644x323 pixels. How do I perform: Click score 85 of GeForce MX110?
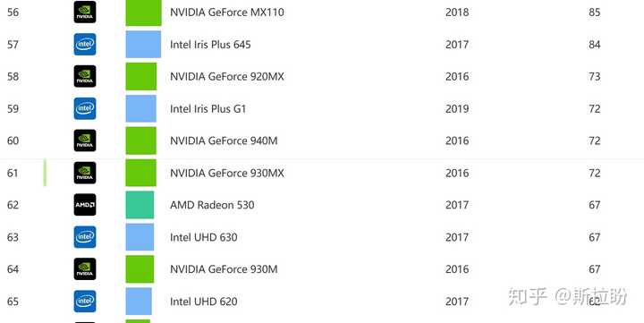coord(594,13)
